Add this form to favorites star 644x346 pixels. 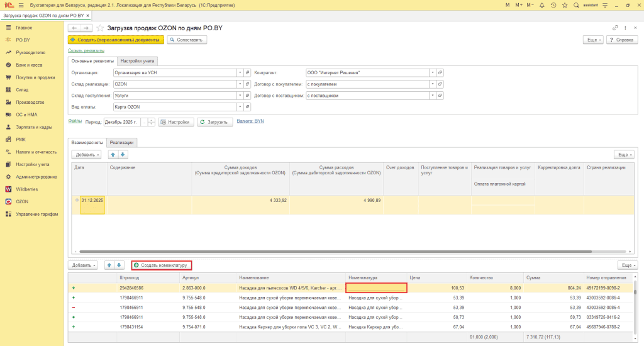pyautogui.click(x=100, y=28)
